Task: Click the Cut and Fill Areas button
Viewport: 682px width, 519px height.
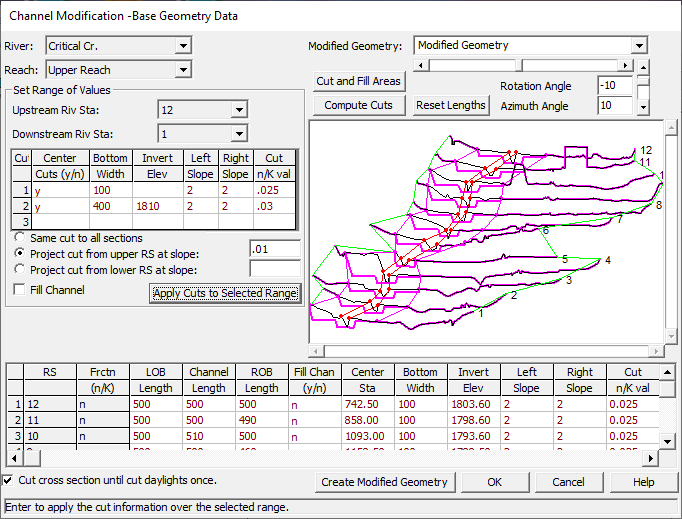Action: 358,81
